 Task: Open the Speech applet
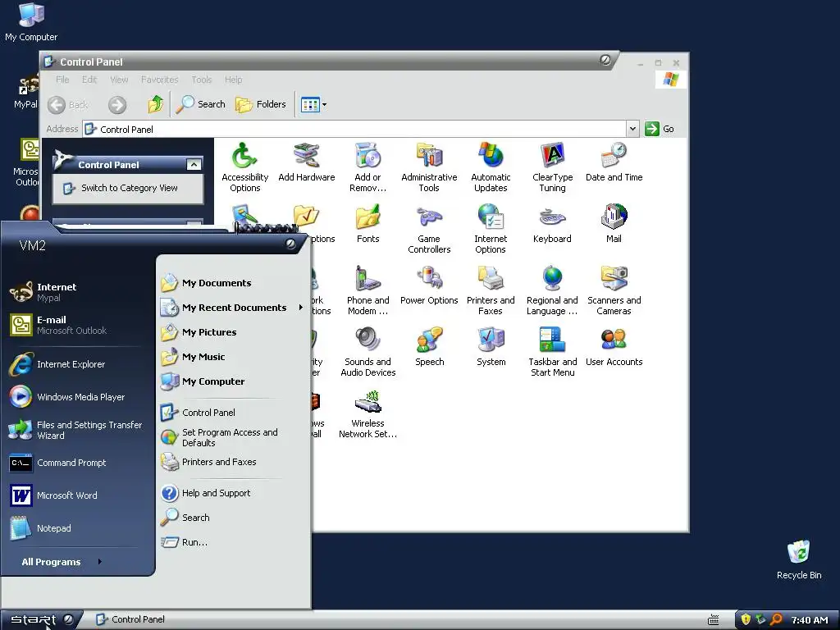tap(429, 347)
